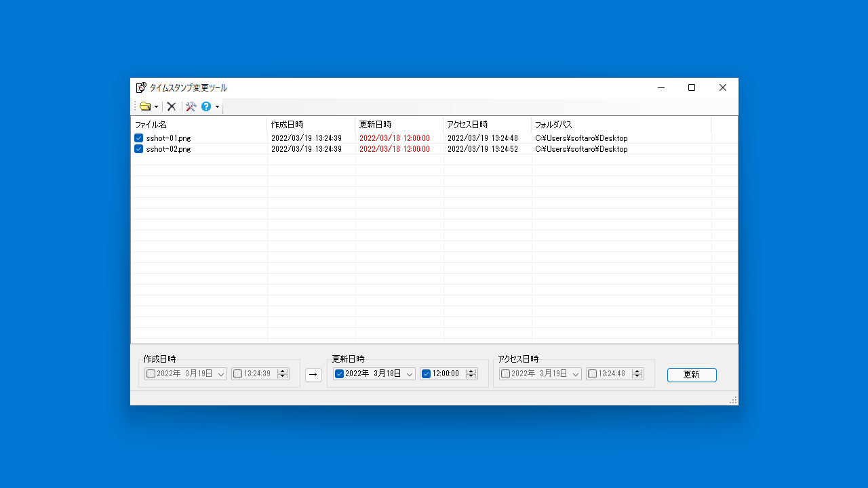
Task: Click the 更新 update button
Action: (692, 375)
